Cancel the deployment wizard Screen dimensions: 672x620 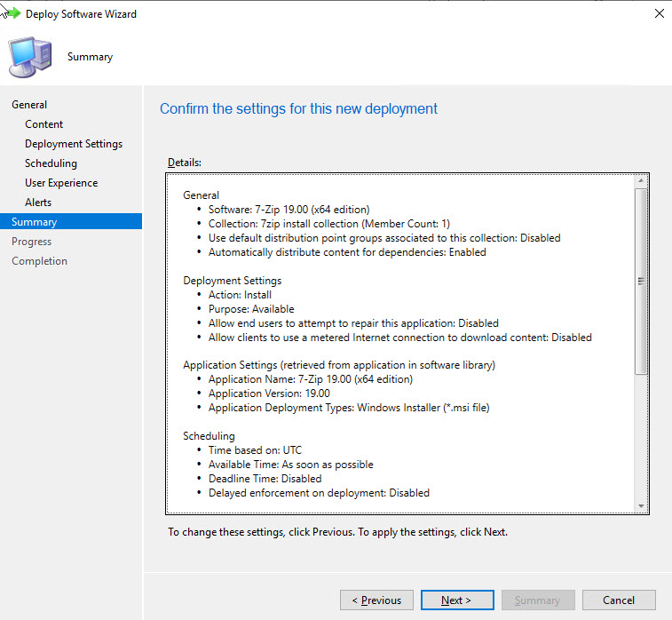(x=619, y=600)
